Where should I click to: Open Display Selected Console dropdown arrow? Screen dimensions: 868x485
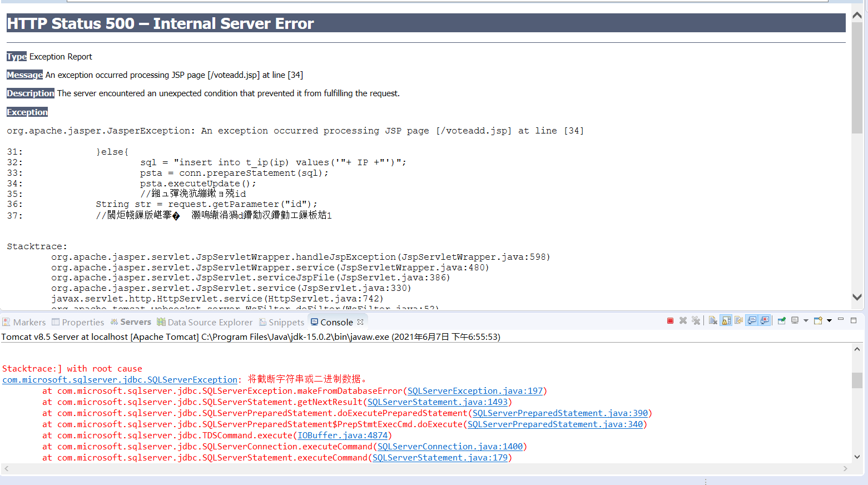[806, 320]
